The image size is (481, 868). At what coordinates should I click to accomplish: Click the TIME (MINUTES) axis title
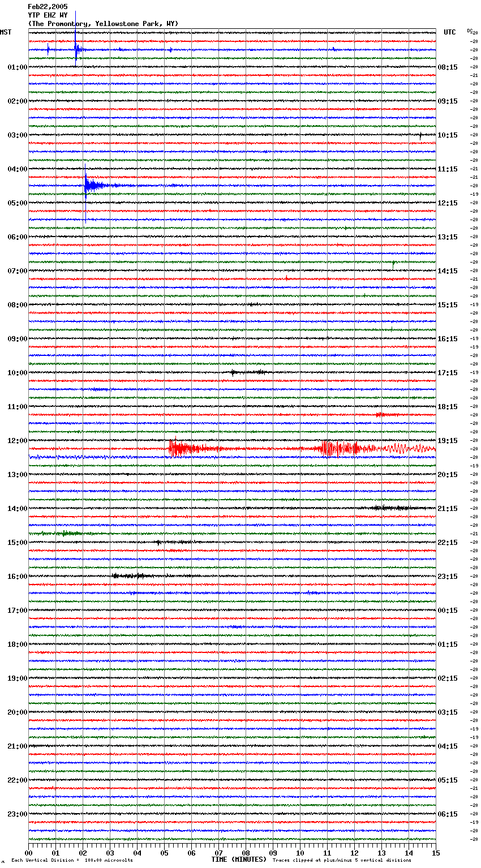[x=239, y=860]
